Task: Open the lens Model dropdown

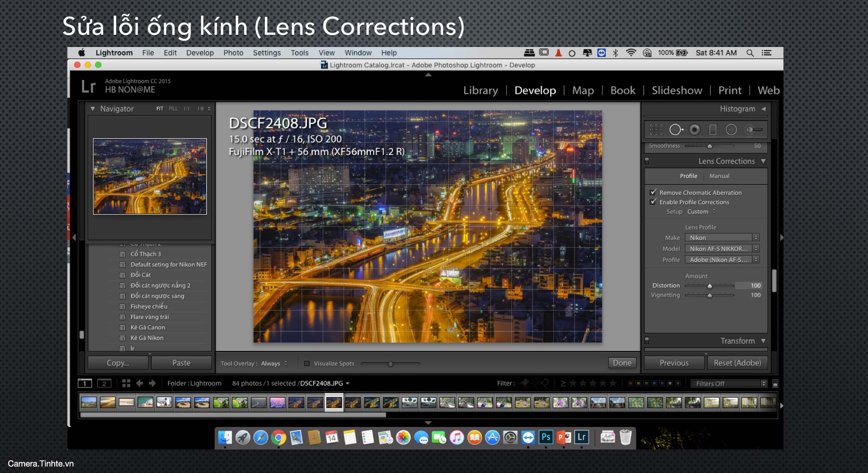Action: pyautogui.click(x=722, y=248)
